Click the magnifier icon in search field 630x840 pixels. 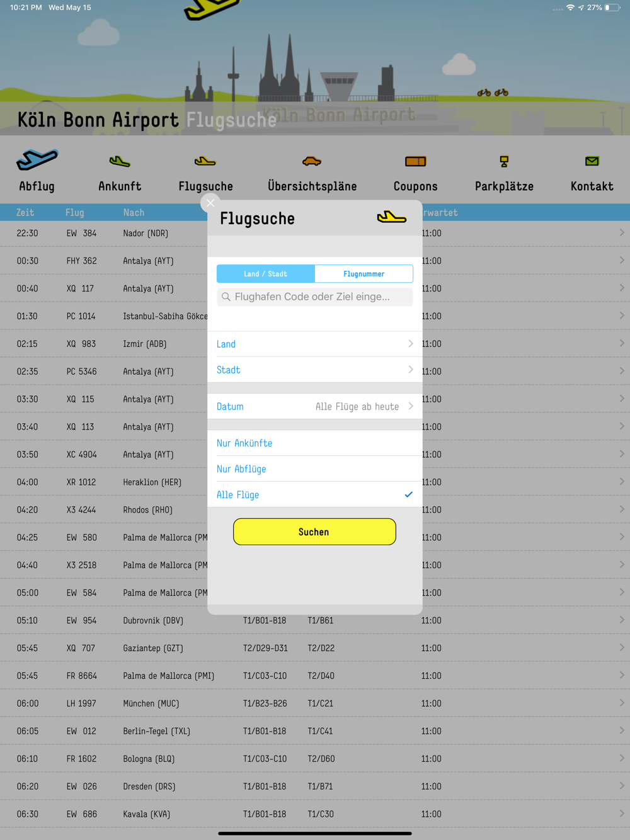(226, 297)
